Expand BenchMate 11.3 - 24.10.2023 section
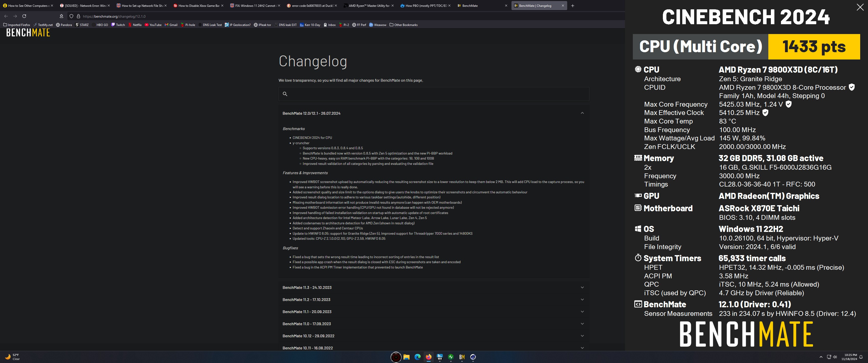 pos(434,288)
